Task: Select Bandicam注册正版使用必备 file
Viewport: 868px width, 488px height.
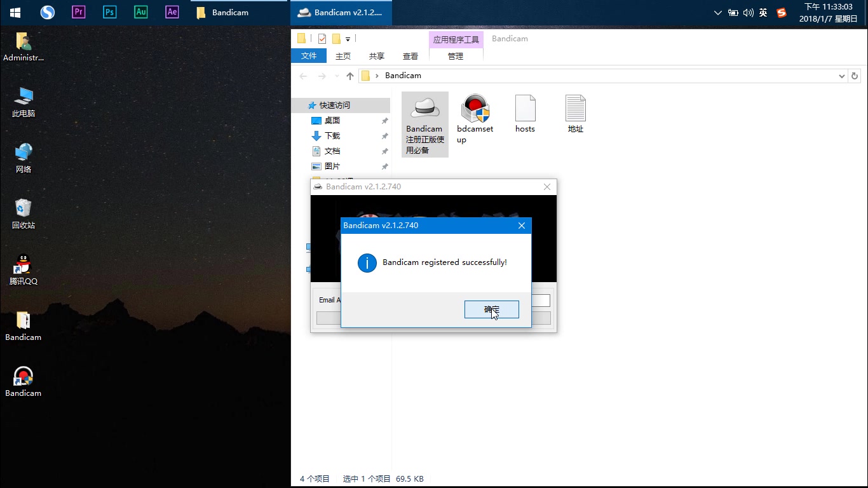Action: 425,125
